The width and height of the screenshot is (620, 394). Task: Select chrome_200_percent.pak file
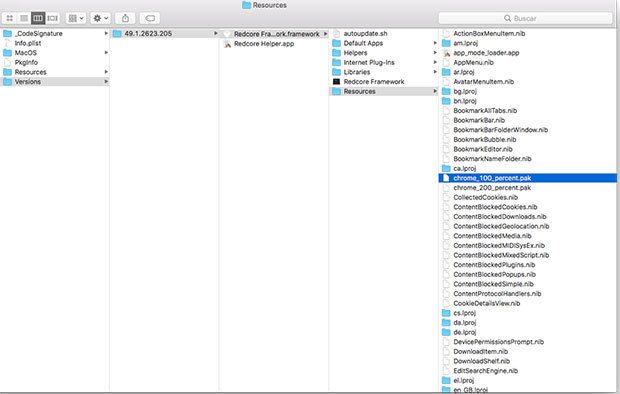528,188
